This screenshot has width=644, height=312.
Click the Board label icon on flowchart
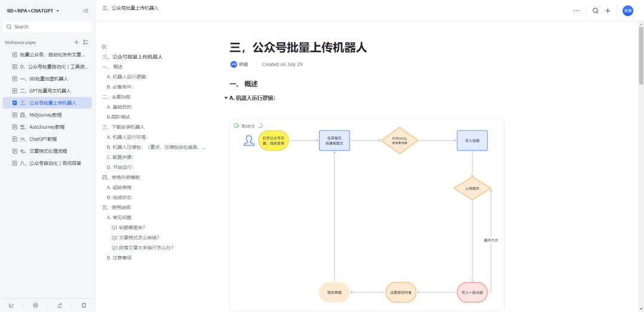pos(237,126)
